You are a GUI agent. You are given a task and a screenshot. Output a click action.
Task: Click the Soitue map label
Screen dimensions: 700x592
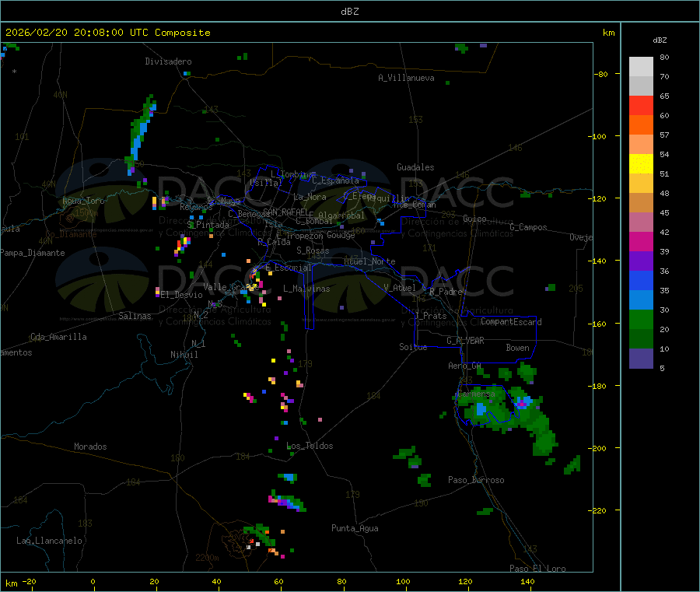pos(413,347)
